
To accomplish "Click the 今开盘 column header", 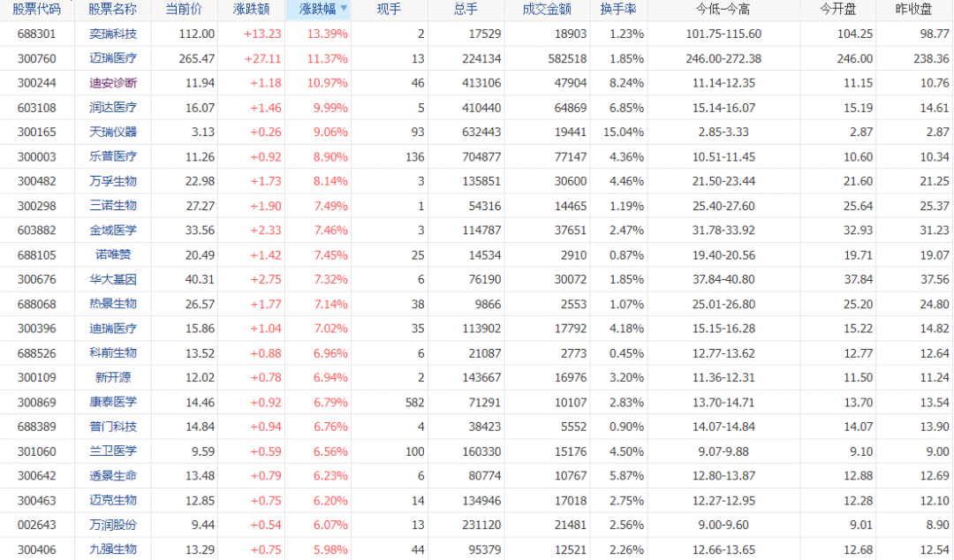I will [837, 9].
